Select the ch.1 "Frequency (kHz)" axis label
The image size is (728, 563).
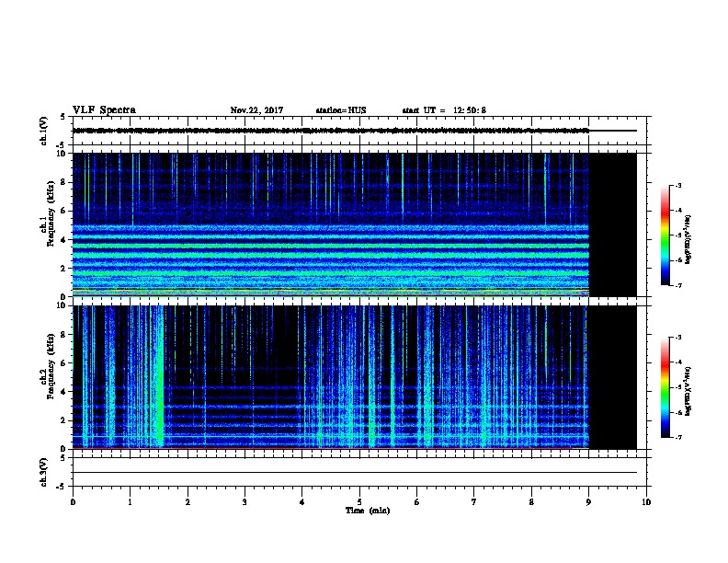coord(51,213)
